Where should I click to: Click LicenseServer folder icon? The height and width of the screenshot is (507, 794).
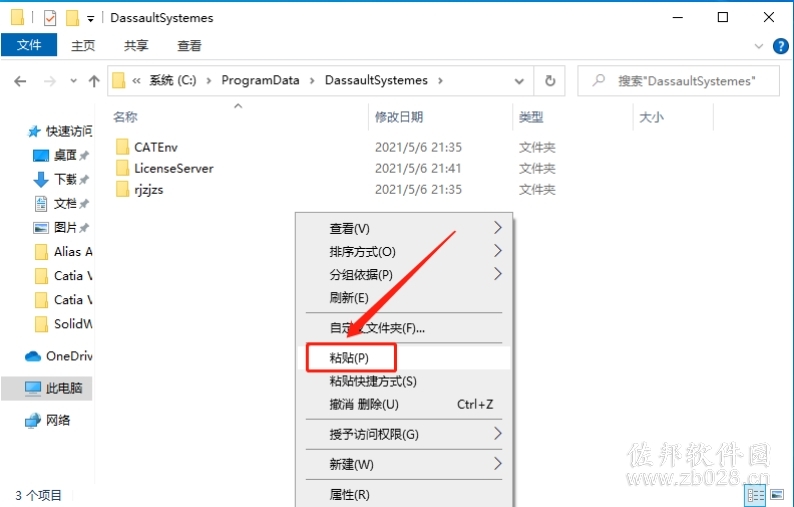coord(122,168)
